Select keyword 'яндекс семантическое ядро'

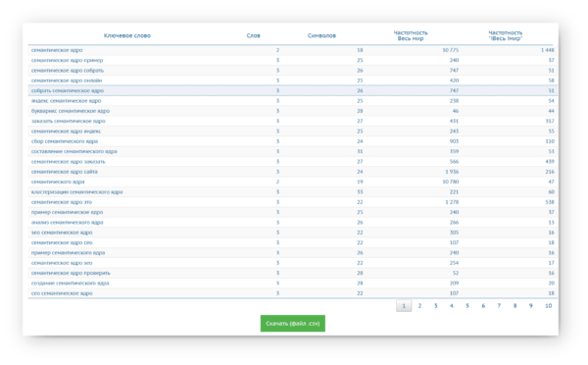click(66, 101)
